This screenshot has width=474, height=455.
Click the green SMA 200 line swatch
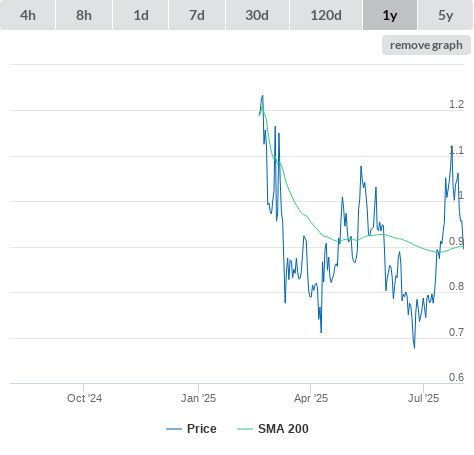245,429
